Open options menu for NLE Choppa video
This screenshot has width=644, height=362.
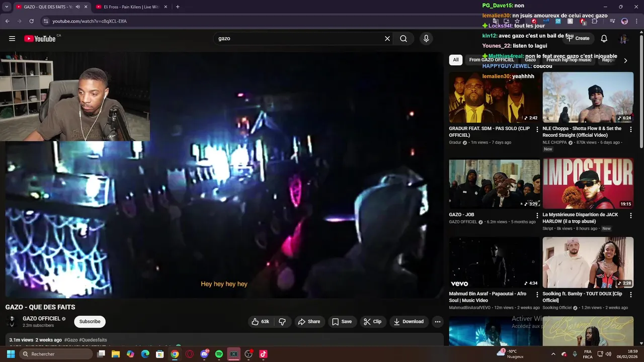[630, 129]
